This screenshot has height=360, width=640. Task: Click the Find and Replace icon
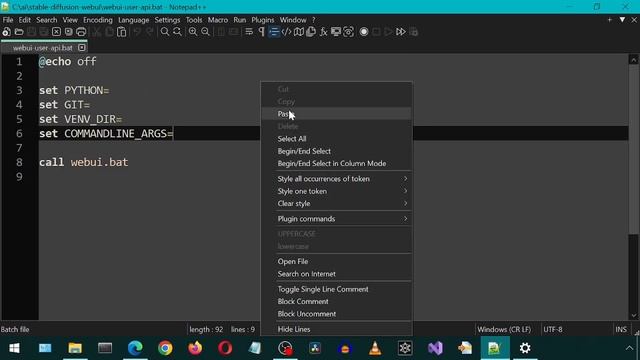(177, 32)
